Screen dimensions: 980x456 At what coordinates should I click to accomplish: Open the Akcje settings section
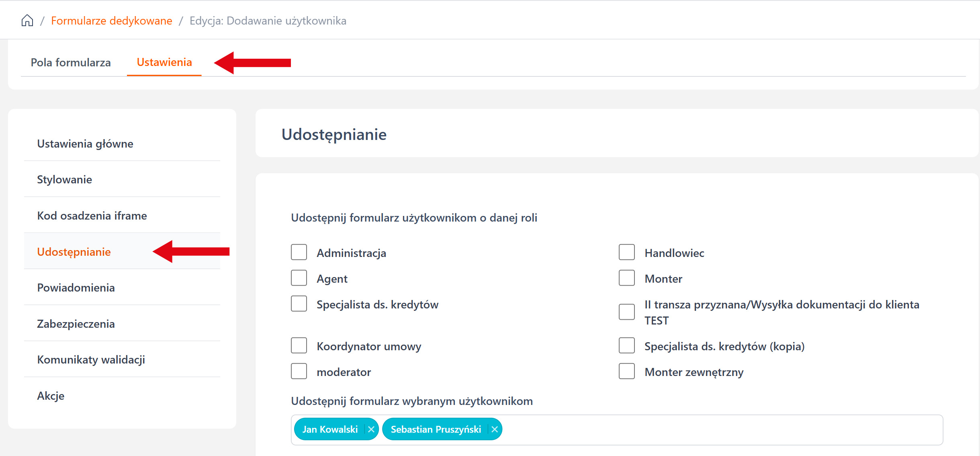click(51, 396)
